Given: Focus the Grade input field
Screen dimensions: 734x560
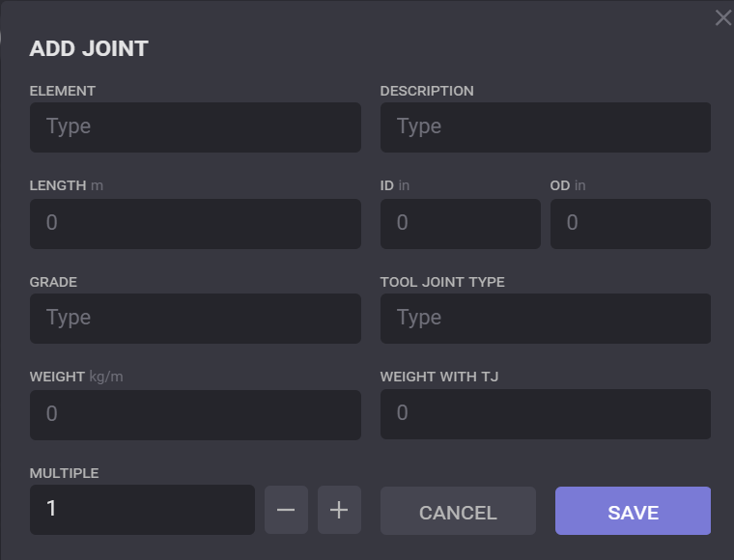Looking at the screenshot, I should 195,319.
